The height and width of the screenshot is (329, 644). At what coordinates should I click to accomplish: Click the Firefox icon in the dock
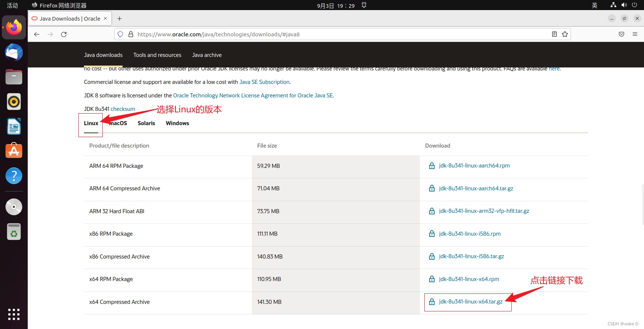[14, 27]
